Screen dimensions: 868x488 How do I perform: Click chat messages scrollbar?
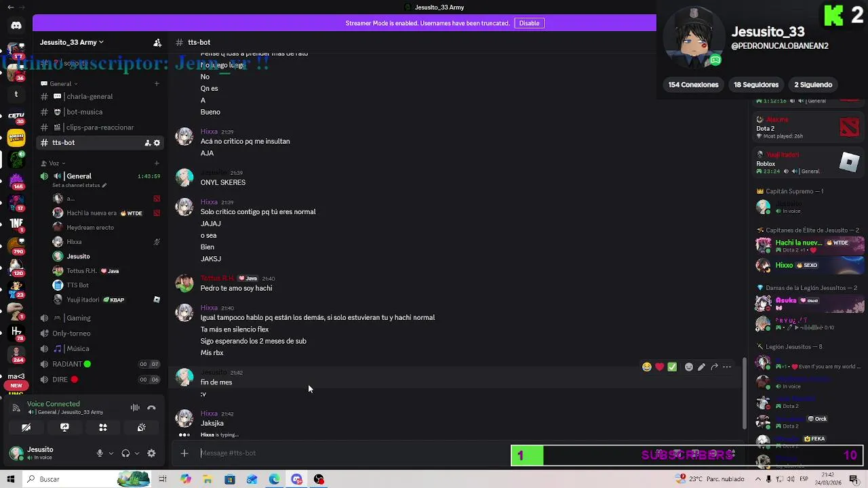pyautogui.click(x=744, y=393)
